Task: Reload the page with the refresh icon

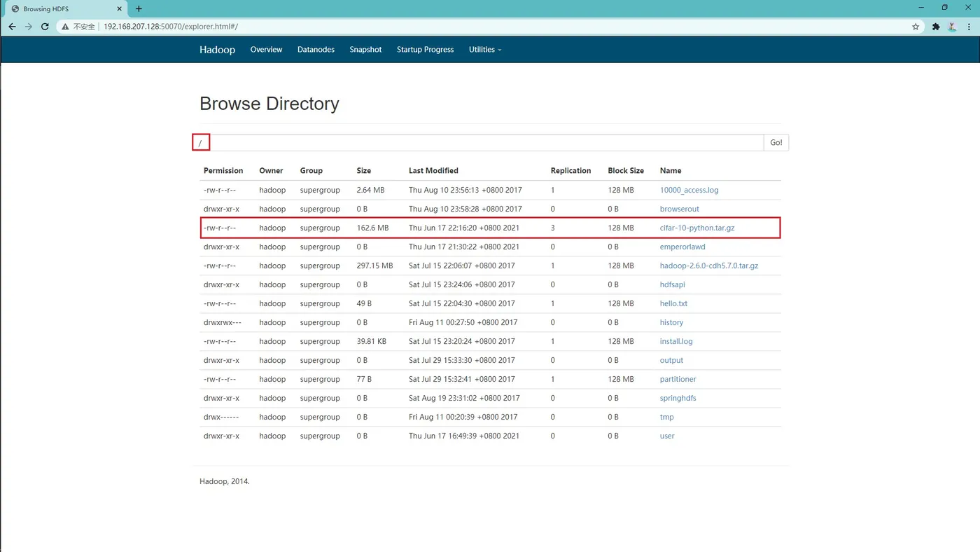Action: 45,27
